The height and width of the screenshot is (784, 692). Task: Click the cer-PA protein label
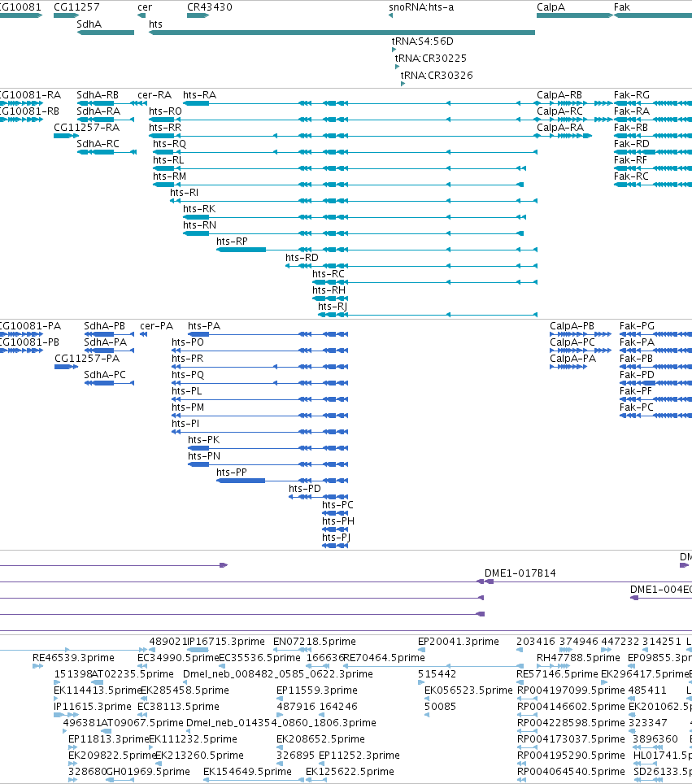click(156, 326)
